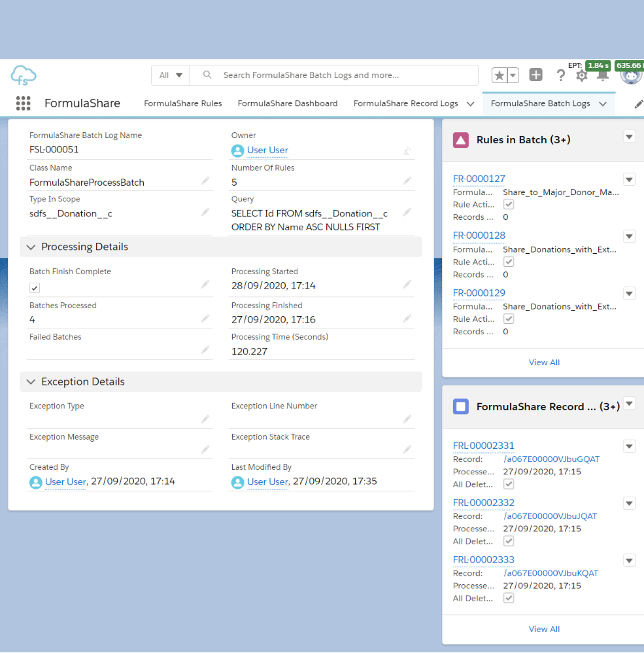
Task: Open the Rules in Batch dropdown menu
Action: (x=629, y=137)
